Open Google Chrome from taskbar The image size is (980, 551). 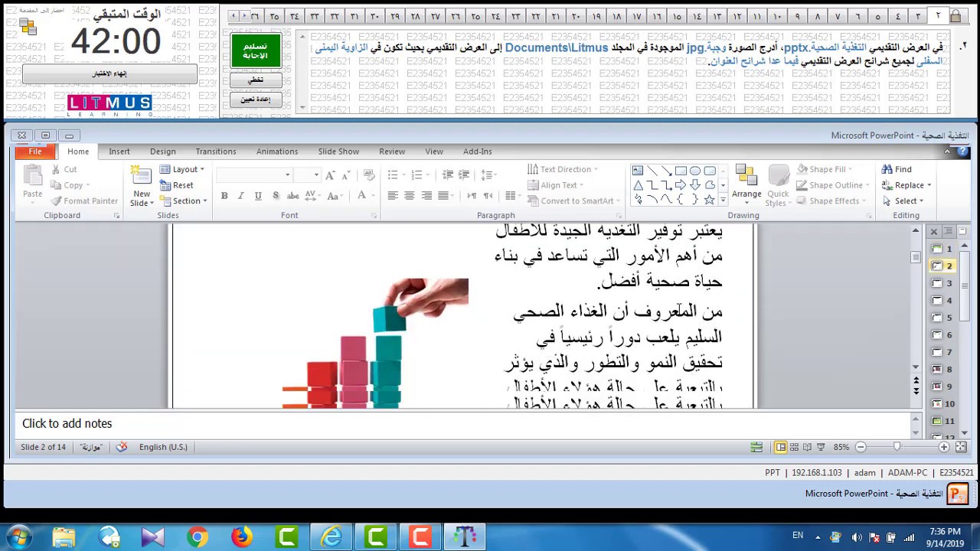pos(198,537)
